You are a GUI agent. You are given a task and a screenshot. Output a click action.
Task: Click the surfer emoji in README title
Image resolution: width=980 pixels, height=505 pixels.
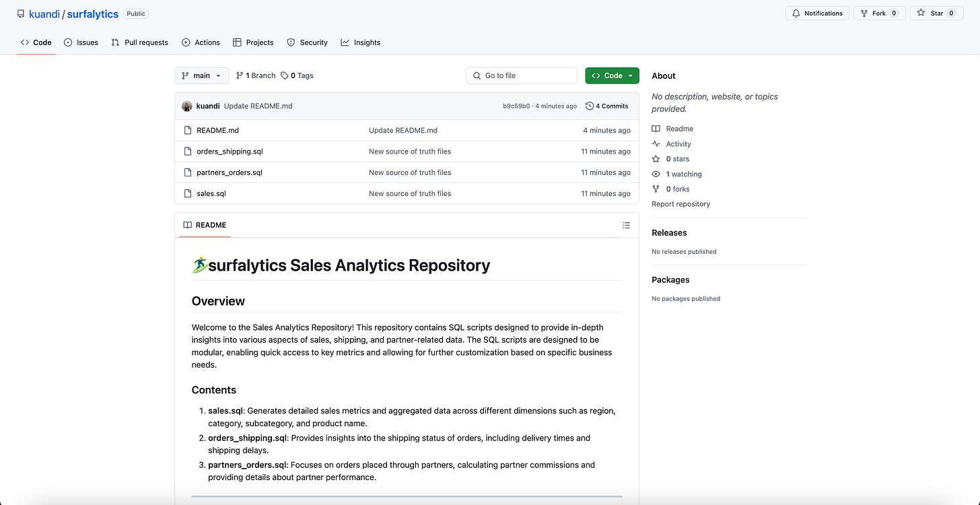tap(200, 265)
